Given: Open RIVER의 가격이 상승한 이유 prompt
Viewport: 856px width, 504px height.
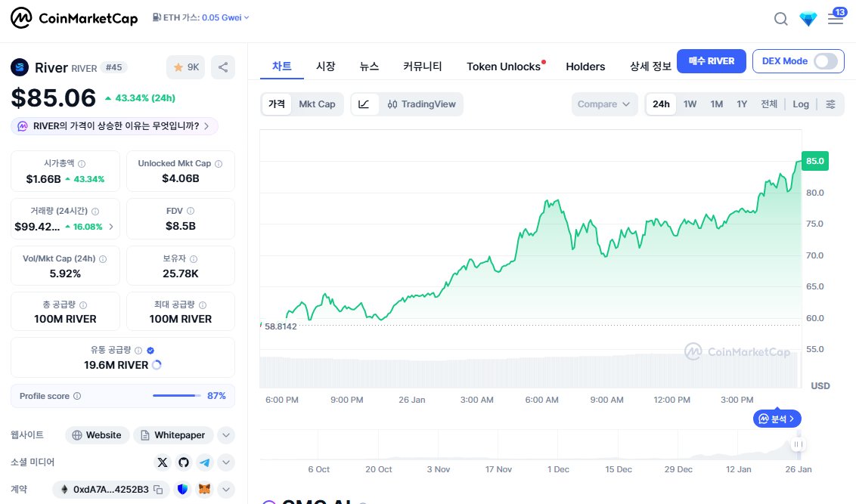Looking at the screenshot, I should click(x=114, y=126).
